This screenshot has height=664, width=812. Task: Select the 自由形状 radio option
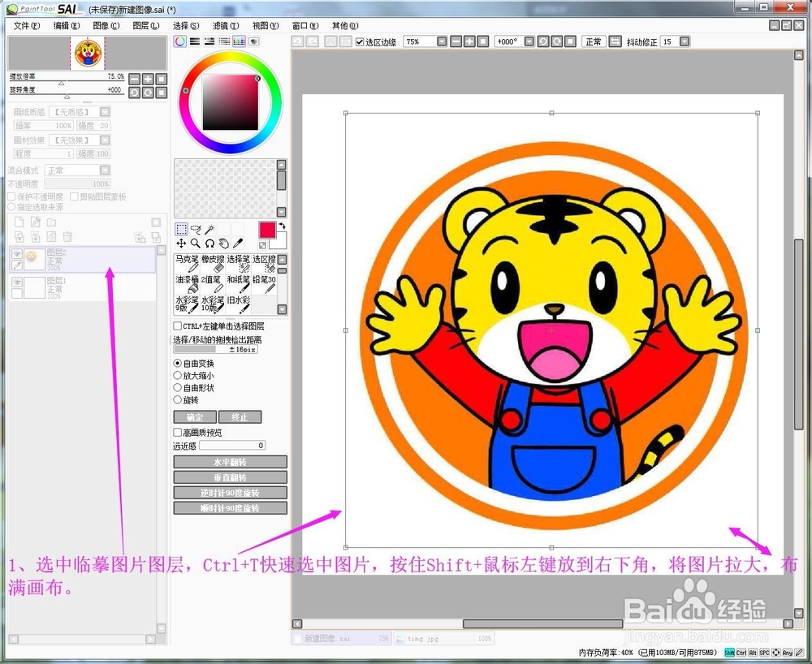tap(178, 388)
